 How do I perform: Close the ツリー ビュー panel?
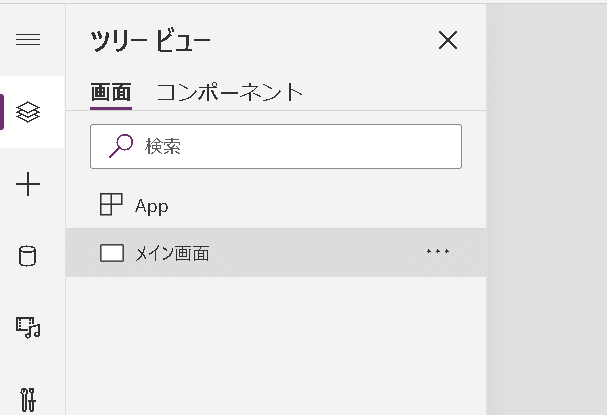tap(448, 40)
